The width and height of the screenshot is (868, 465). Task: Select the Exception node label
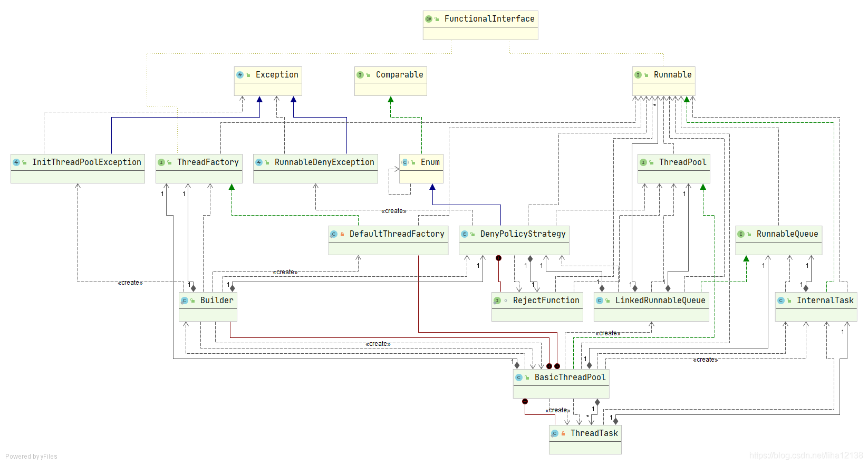[277, 75]
